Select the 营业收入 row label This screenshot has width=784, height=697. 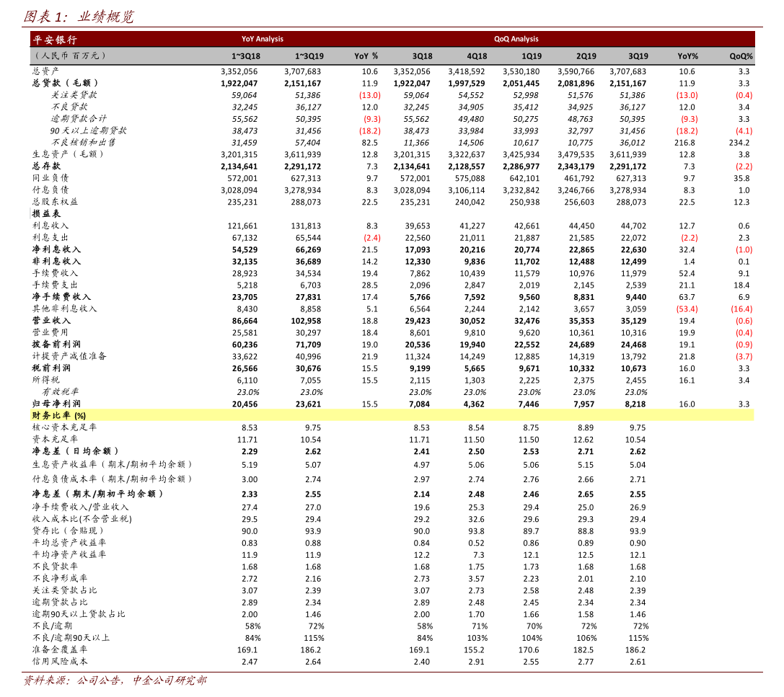coord(43,320)
